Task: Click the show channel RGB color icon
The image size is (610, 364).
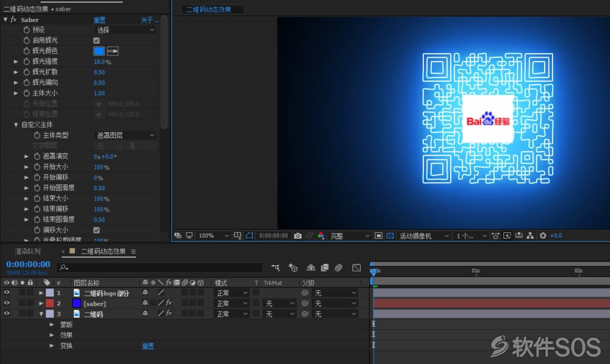Action: (321, 236)
